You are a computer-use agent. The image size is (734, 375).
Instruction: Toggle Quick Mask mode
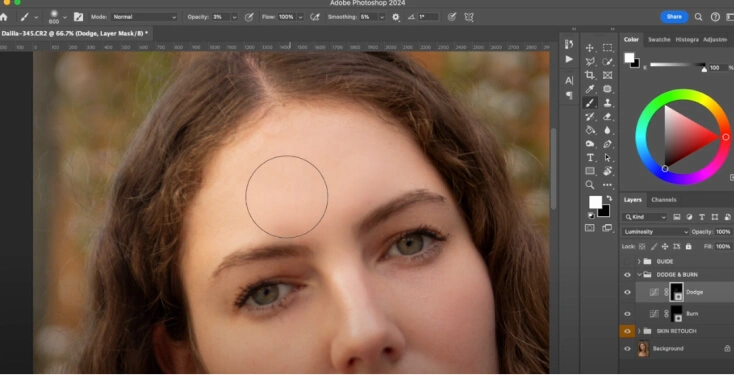590,228
